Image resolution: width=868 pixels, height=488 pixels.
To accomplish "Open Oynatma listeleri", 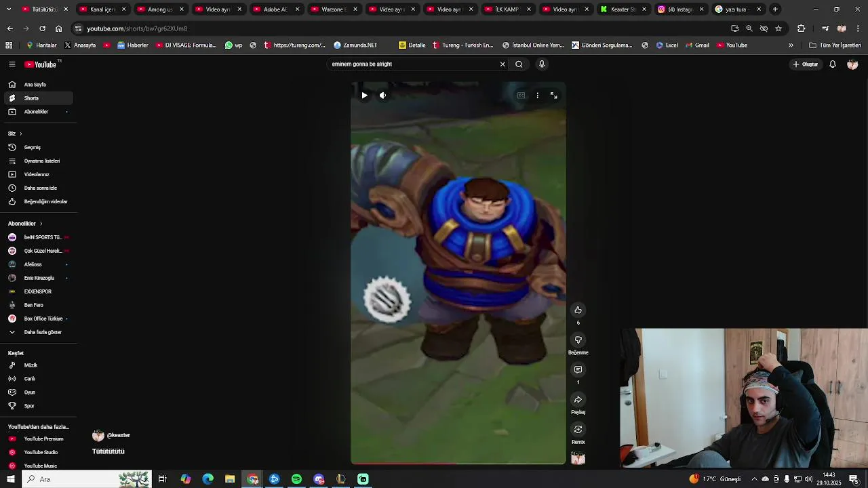I will 38,161.
